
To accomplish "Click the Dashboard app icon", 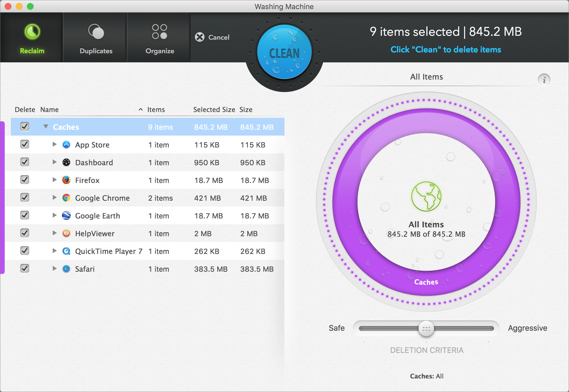I will click(66, 162).
